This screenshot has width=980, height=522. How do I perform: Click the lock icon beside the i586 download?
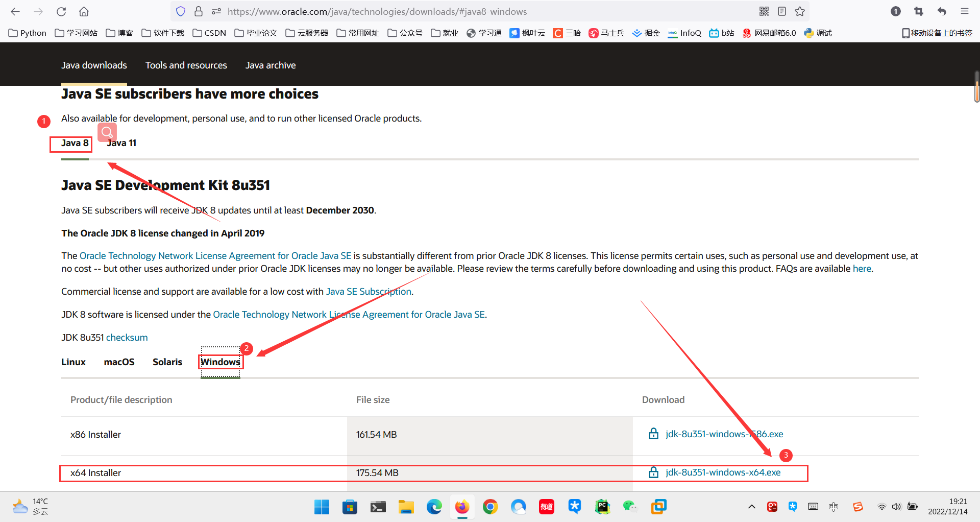pyautogui.click(x=653, y=434)
